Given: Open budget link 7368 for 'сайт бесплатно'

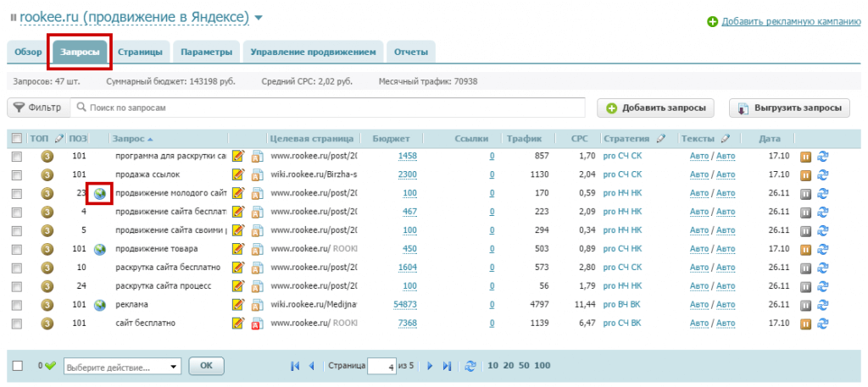Looking at the screenshot, I should [408, 323].
